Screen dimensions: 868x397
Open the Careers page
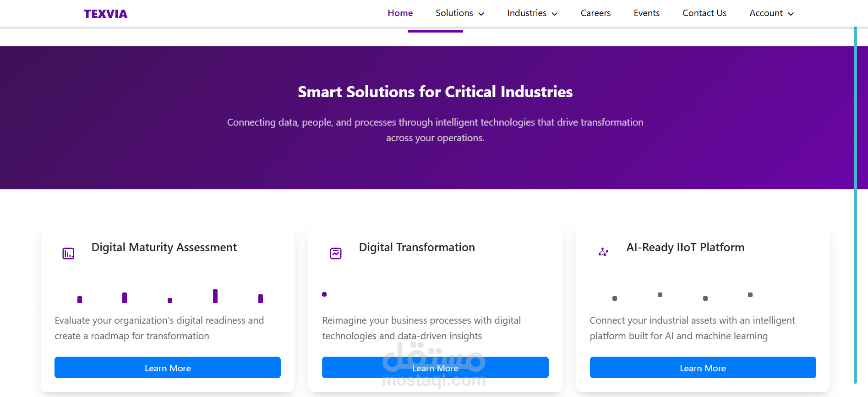[x=595, y=13]
